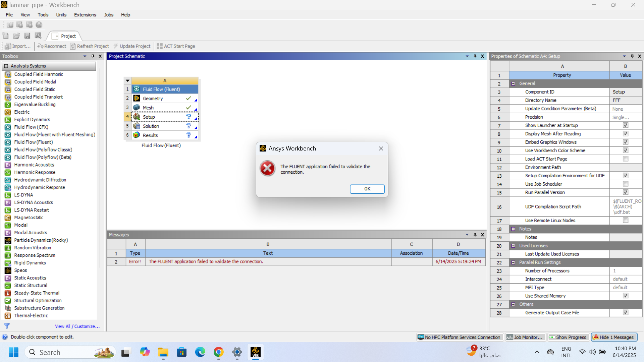Click Update Project in the toolbar
Image resolution: width=644 pixels, height=362 pixels.
132,46
